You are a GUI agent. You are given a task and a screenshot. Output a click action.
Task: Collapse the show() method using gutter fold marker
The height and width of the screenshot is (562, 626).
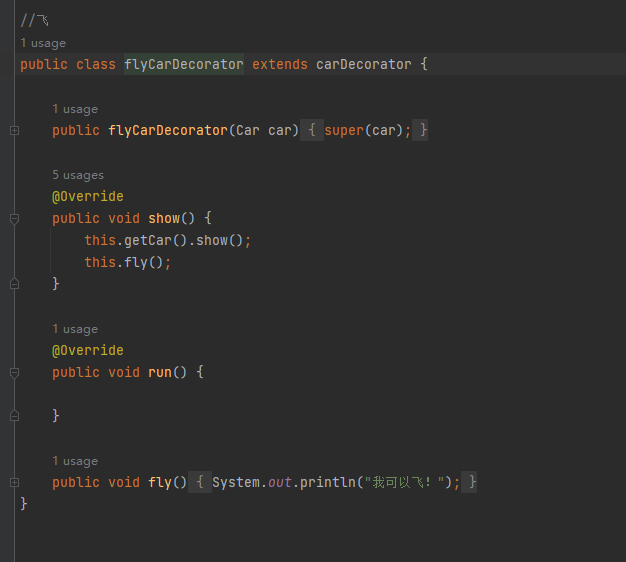click(x=14, y=219)
